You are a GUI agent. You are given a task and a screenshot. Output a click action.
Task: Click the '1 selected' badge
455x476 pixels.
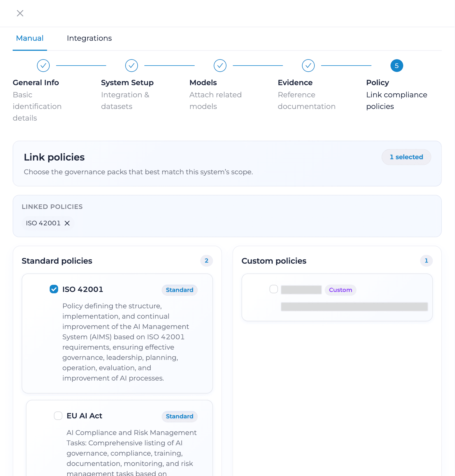tap(406, 157)
